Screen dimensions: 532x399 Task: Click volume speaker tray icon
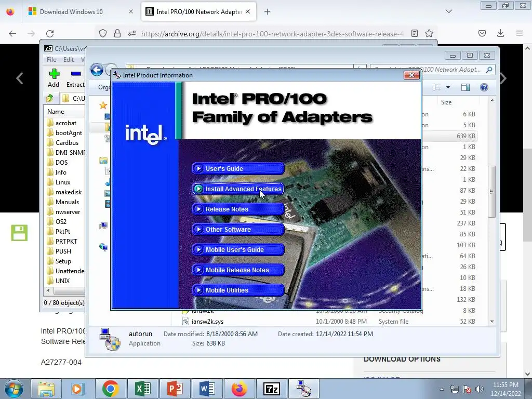point(480,389)
